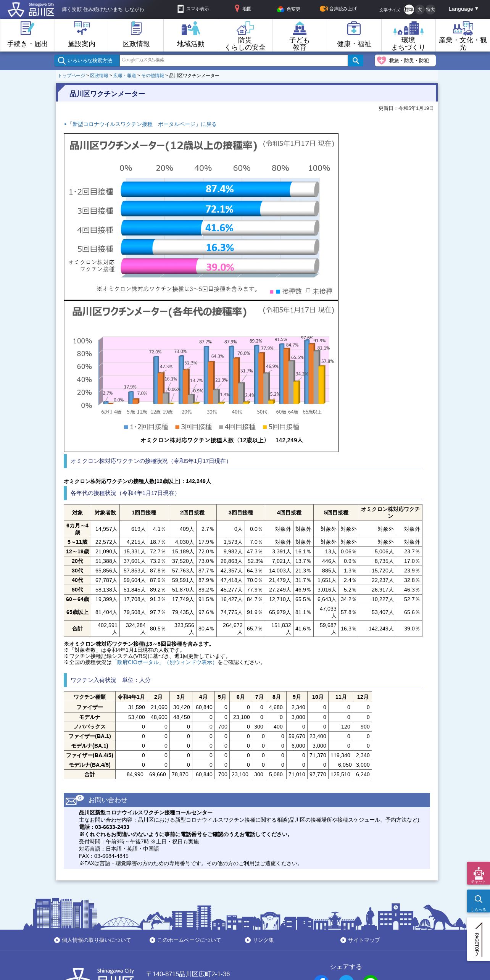Screen dimensions: 490x980
Task: Click the phone number 03-6633-2433 text
Action: (x=112, y=827)
